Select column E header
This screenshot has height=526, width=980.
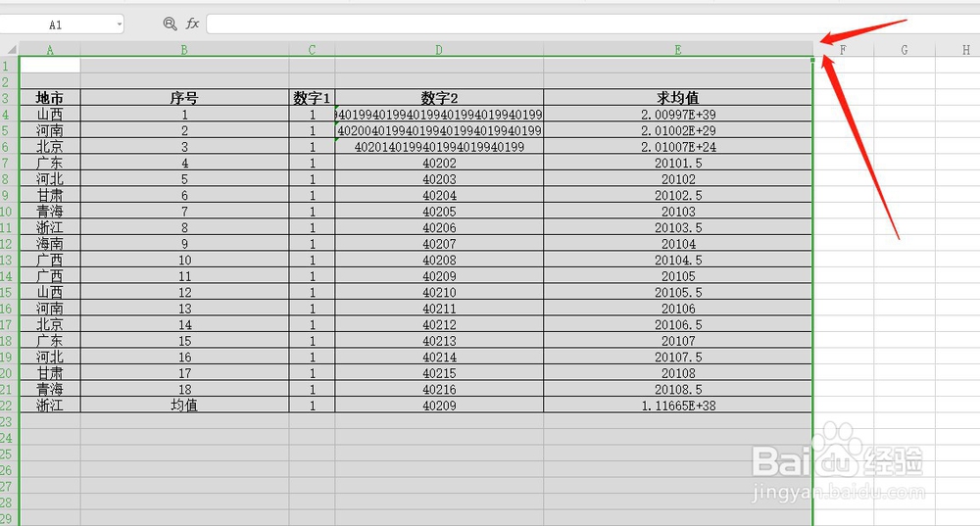pos(678,49)
